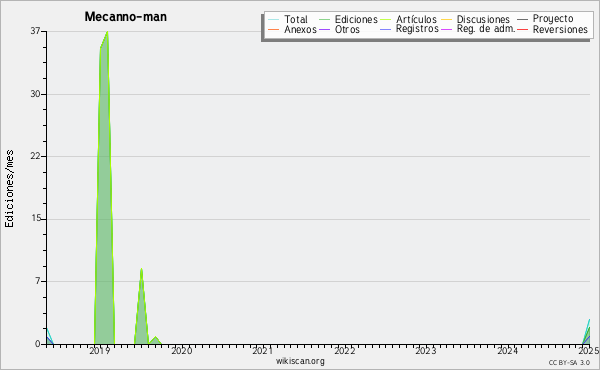Click the x-axis year 2024
Viewport: 600px width, 370px height.
tap(507, 351)
